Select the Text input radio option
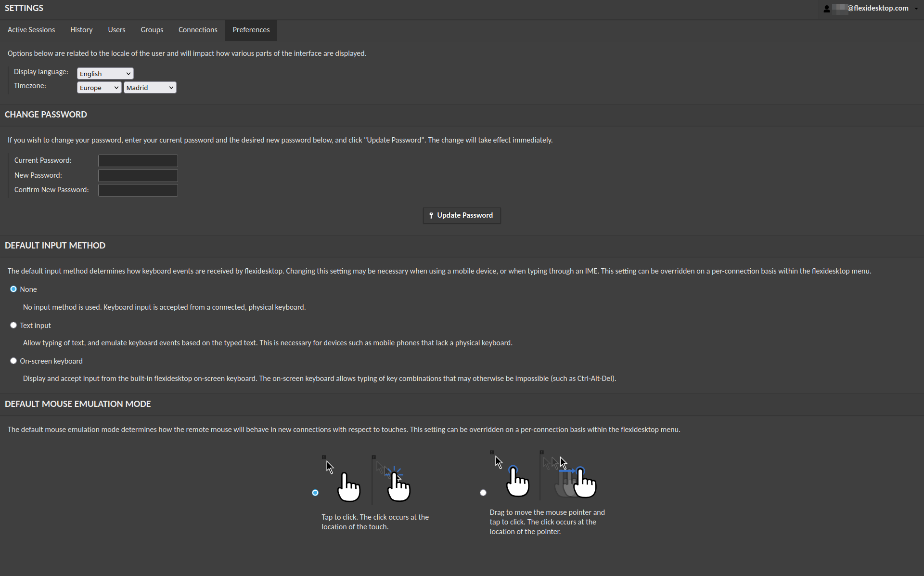The height and width of the screenshot is (576, 924). pos(13,325)
